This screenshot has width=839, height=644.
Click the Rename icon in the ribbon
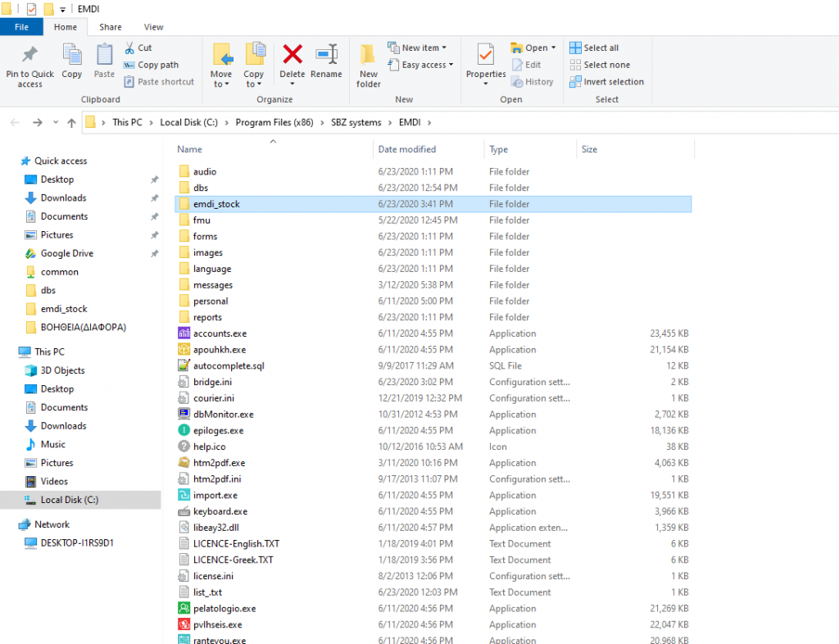pos(326,55)
